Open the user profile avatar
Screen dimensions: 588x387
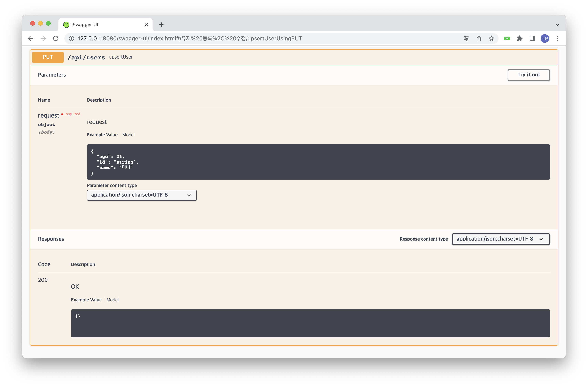tap(544, 38)
